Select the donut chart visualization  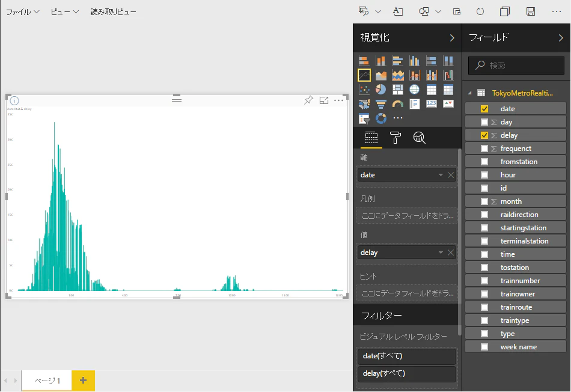(381, 118)
